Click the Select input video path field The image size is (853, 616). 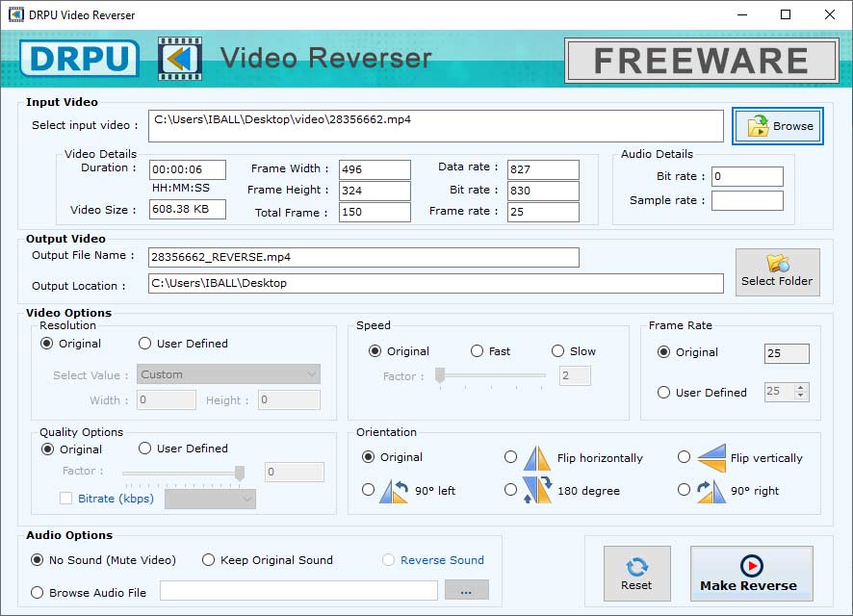pyautogui.click(x=436, y=126)
